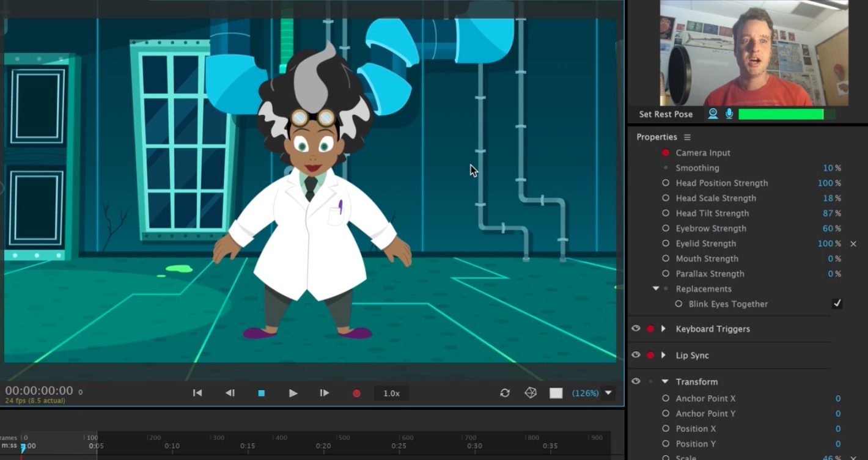
Task: Click the timeline ruler at 0:30
Action: coord(474,446)
